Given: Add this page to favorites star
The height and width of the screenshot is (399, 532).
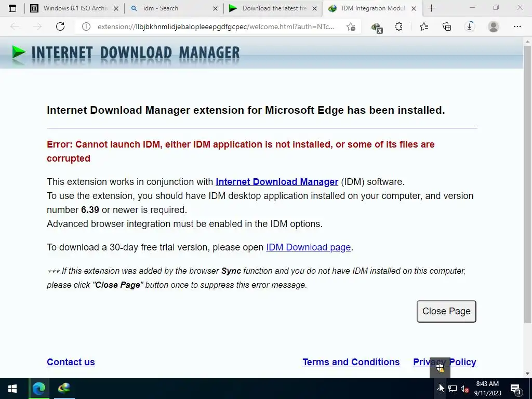Looking at the screenshot, I should click(351, 26).
